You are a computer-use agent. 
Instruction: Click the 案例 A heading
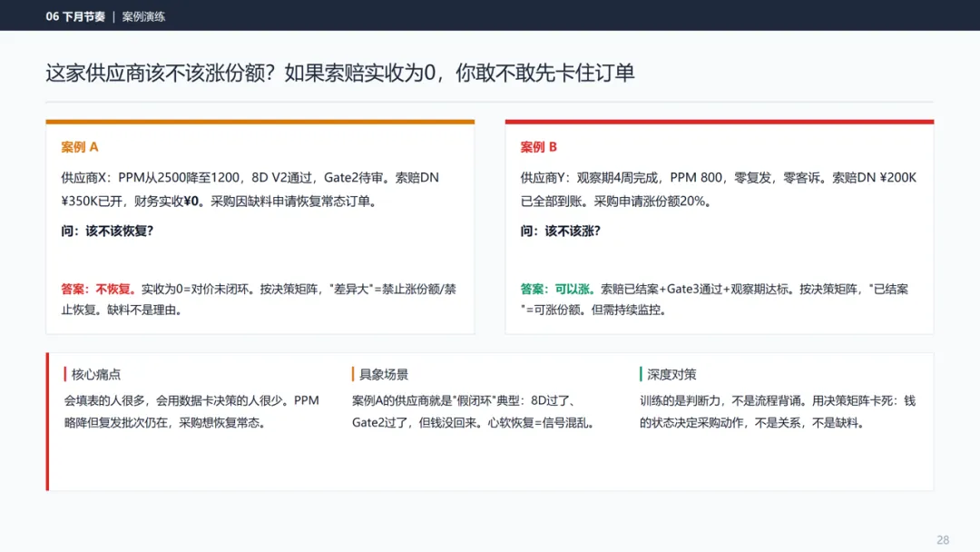coord(79,147)
